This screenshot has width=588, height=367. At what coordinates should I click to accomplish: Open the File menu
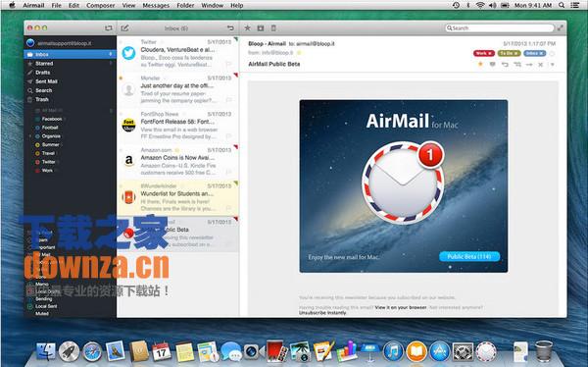coord(56,5)
